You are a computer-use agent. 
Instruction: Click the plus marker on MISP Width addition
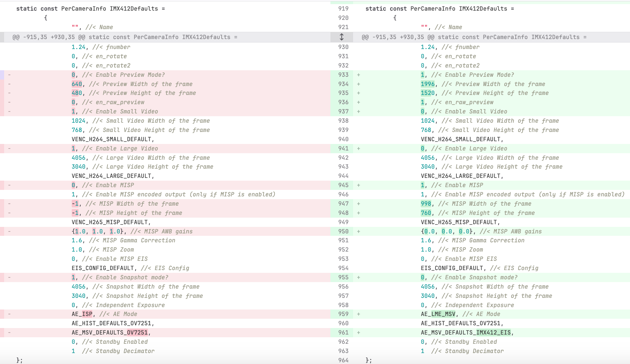(x=358, y=204)
